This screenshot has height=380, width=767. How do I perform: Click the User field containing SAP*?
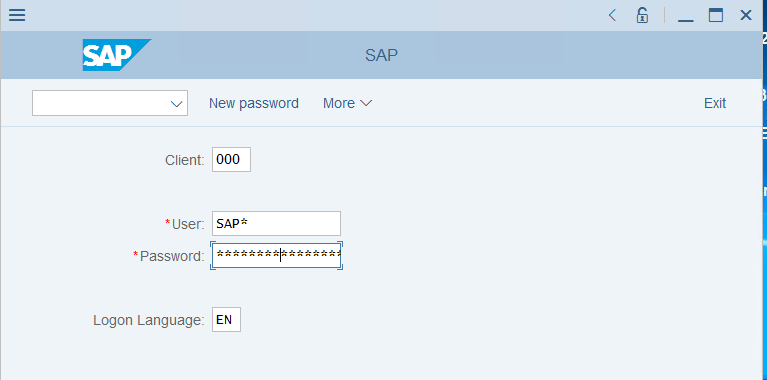(276, 224)
